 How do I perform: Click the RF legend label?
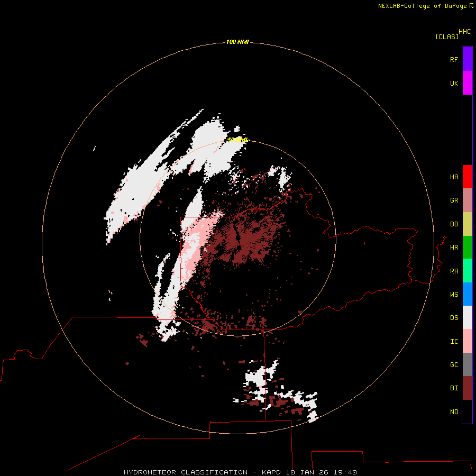click(x=454, y=59)
